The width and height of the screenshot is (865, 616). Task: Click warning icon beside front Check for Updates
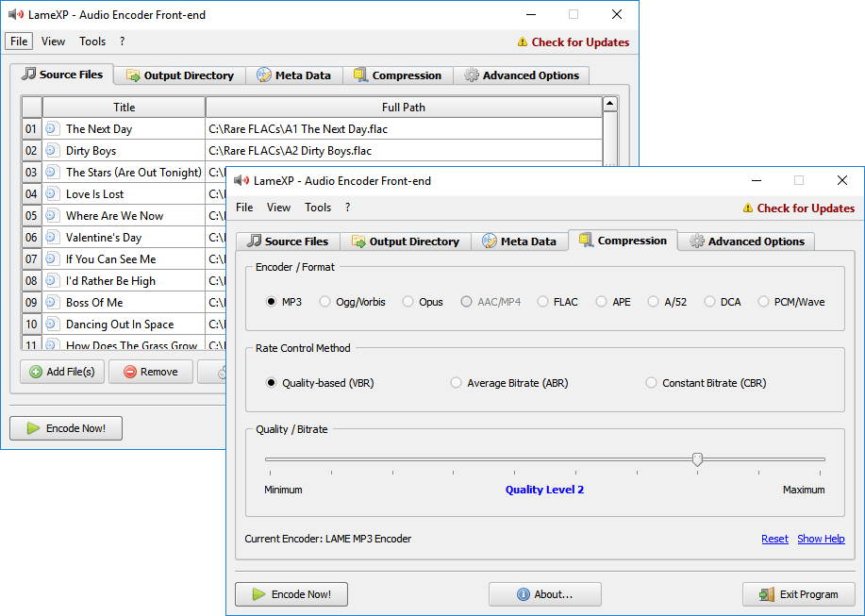point(747,208)
